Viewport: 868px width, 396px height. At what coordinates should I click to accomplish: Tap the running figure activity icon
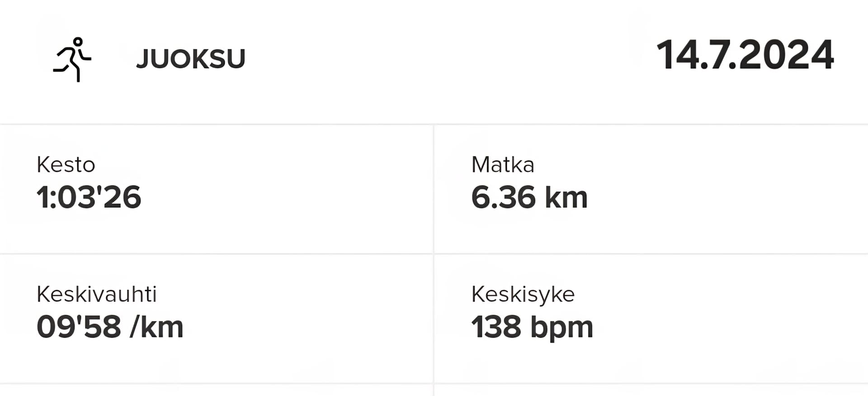72,59
